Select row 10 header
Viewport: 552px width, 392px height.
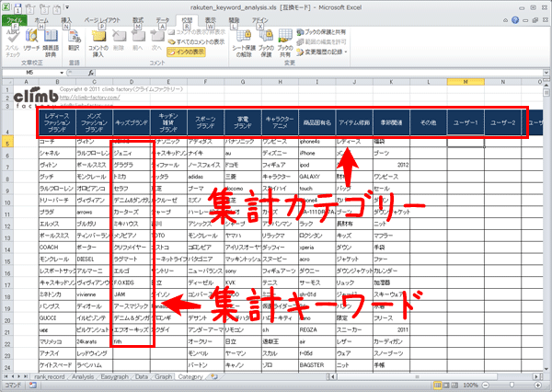pyautogui.click(x=7, y=202)
